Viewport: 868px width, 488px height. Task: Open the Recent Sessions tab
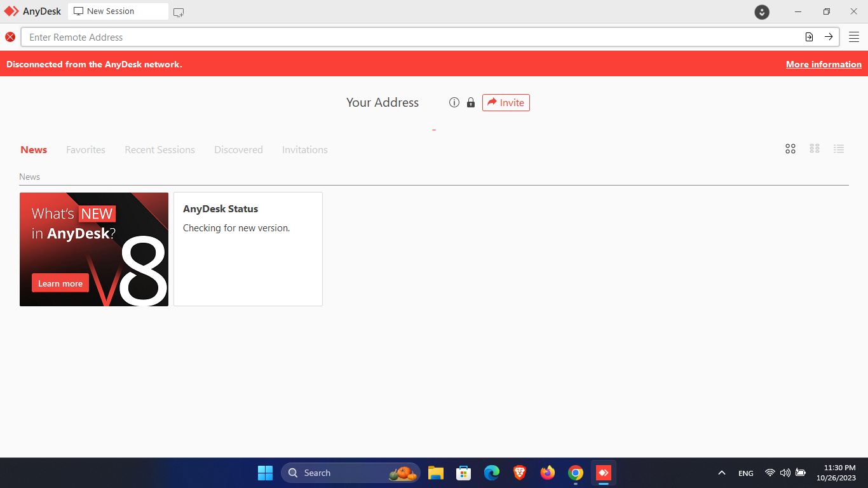(x=159, y=150)
